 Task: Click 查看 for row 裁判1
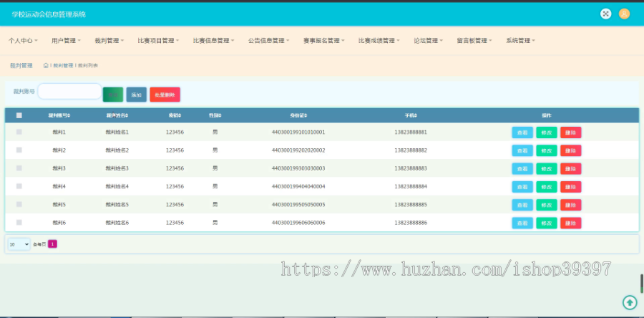(522, 132)
